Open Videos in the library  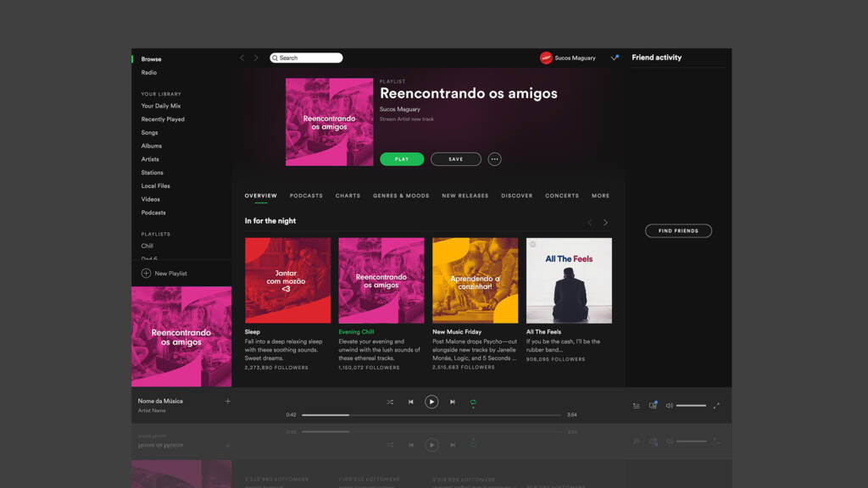pos(151,199)
